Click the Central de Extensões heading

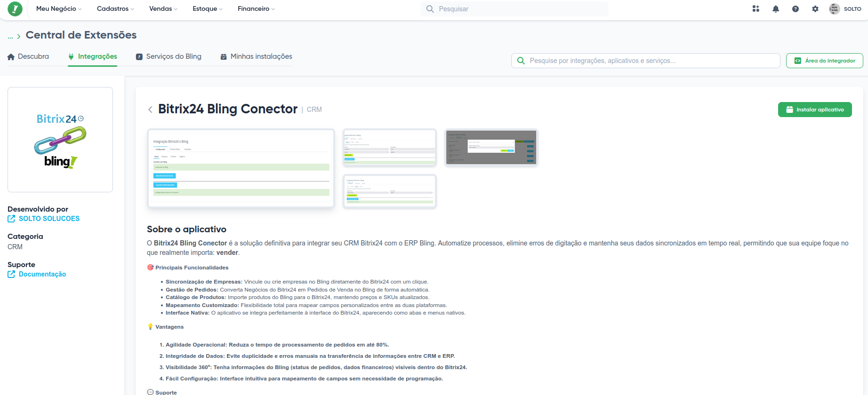pyautogui.click(x=81, y=35)
